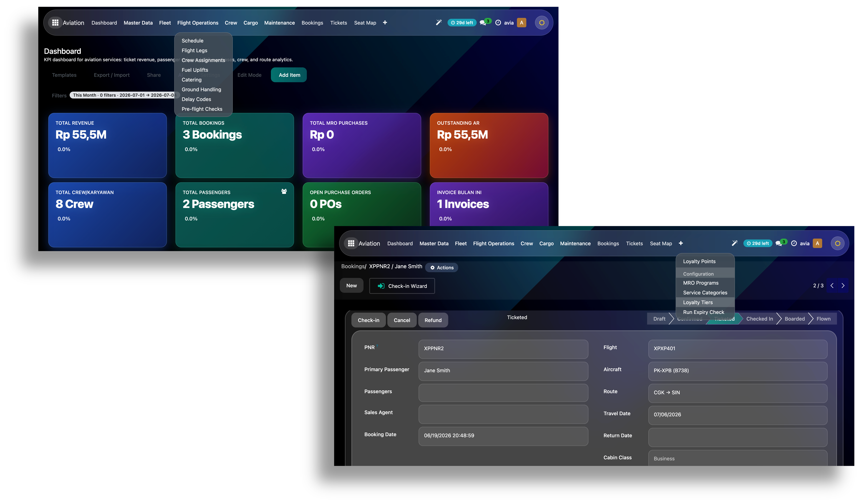Click the New booking button
Image resolution: width=861 pixels, height=504 pixels.
[351, 286]
